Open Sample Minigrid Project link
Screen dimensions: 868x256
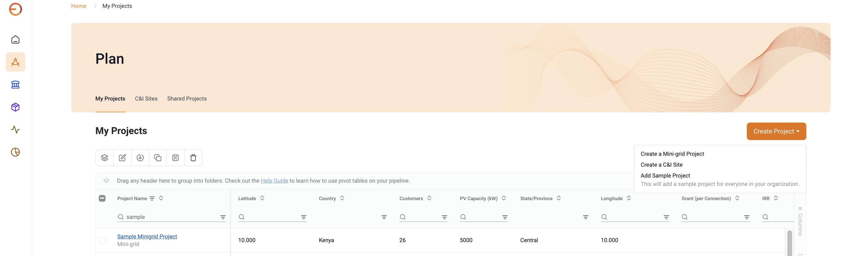point(147,236)
